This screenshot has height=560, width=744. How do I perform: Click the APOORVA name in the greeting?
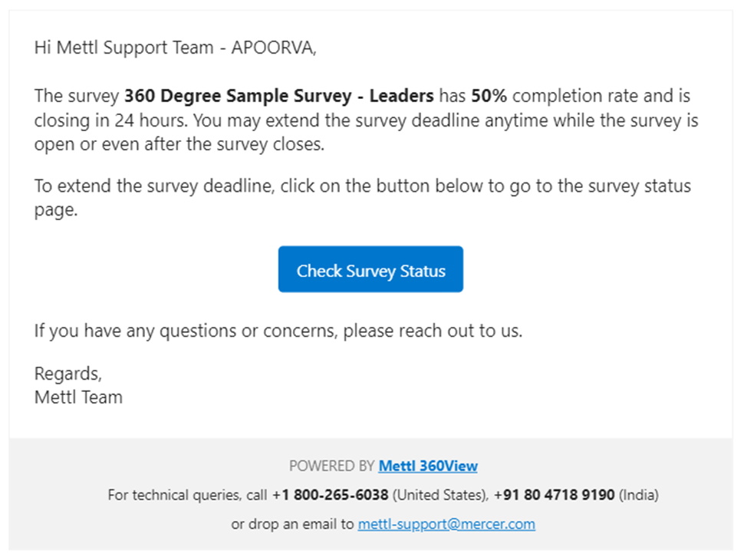click(x=274, y=48)
